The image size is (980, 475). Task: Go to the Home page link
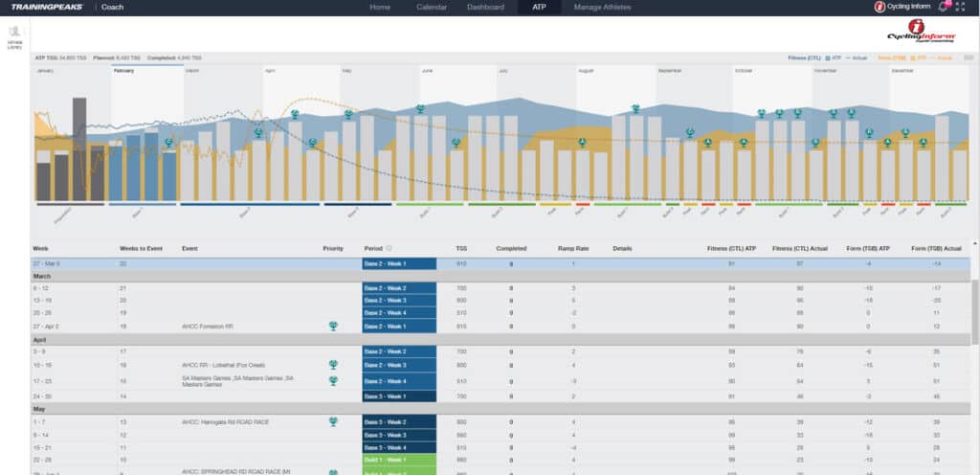pos(380,7)
